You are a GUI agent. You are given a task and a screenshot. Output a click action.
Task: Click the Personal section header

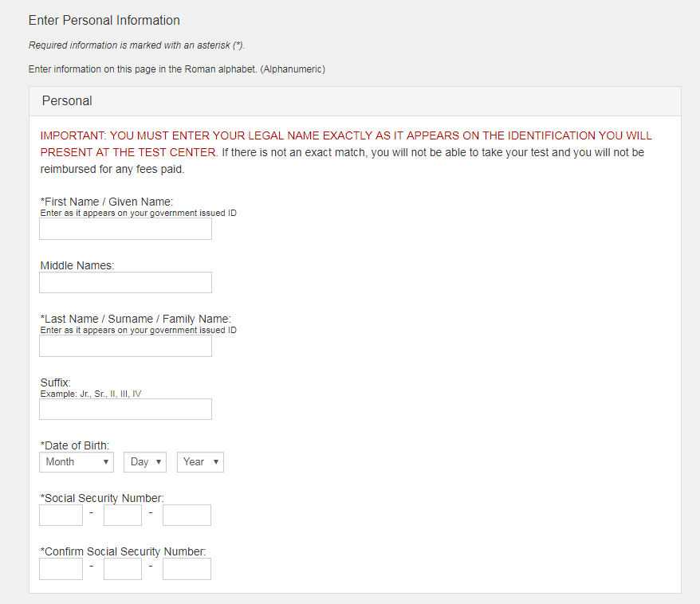pyautogui.click(x=67, y=101)
